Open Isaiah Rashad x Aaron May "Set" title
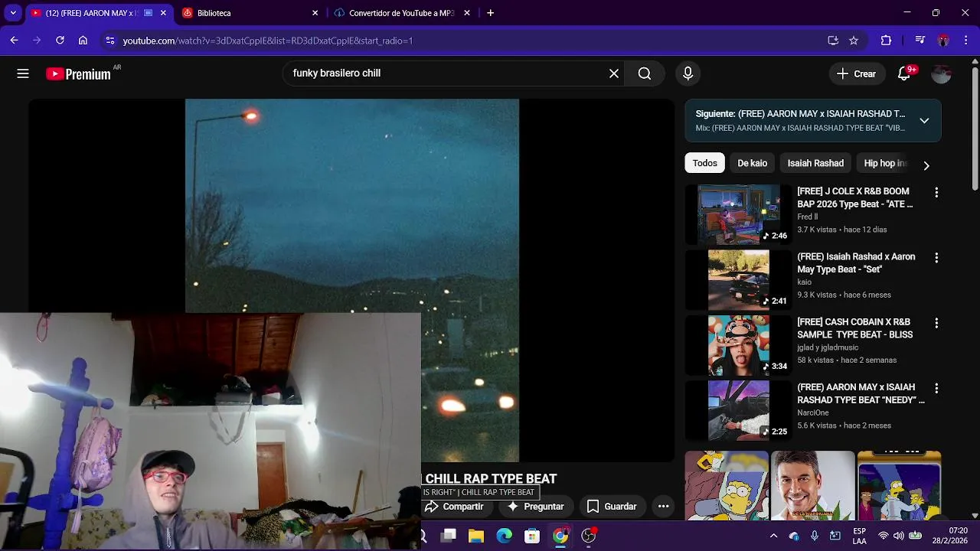 click(856, 263)
